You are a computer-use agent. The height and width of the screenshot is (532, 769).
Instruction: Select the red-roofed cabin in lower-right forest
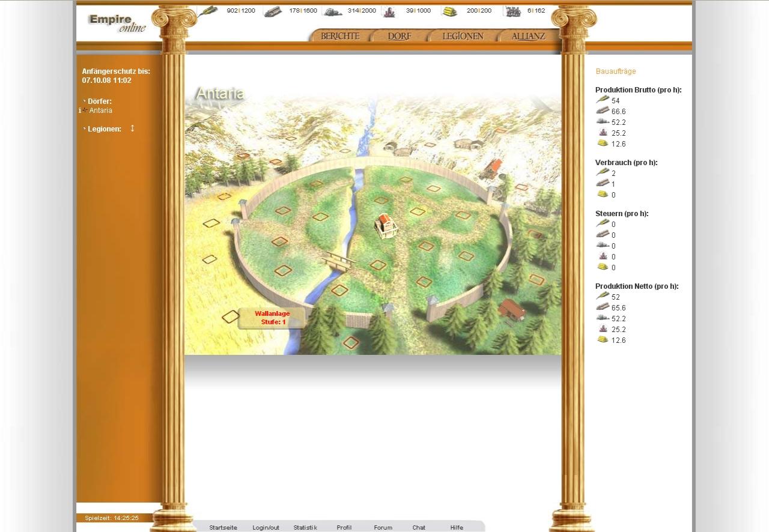pyautogui.click(x=512, y=310)
